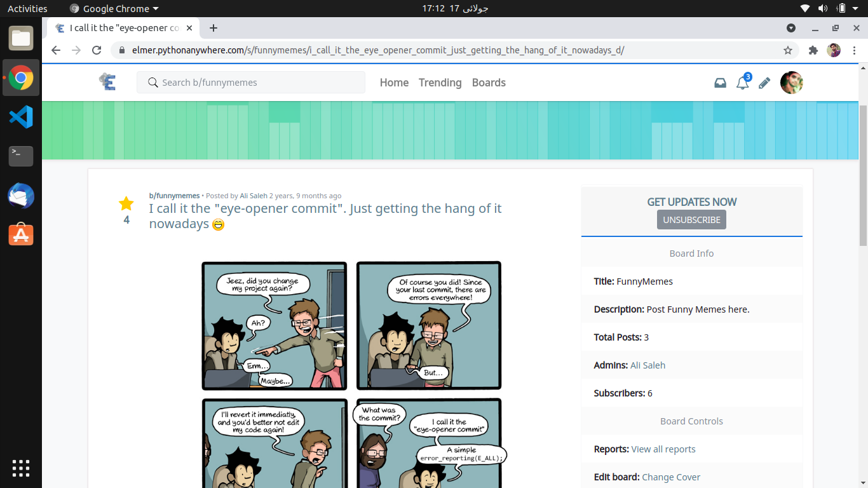This screenshot has width=868, height=488.
Task: Bookmark this page with star icon
Action: 788,50
